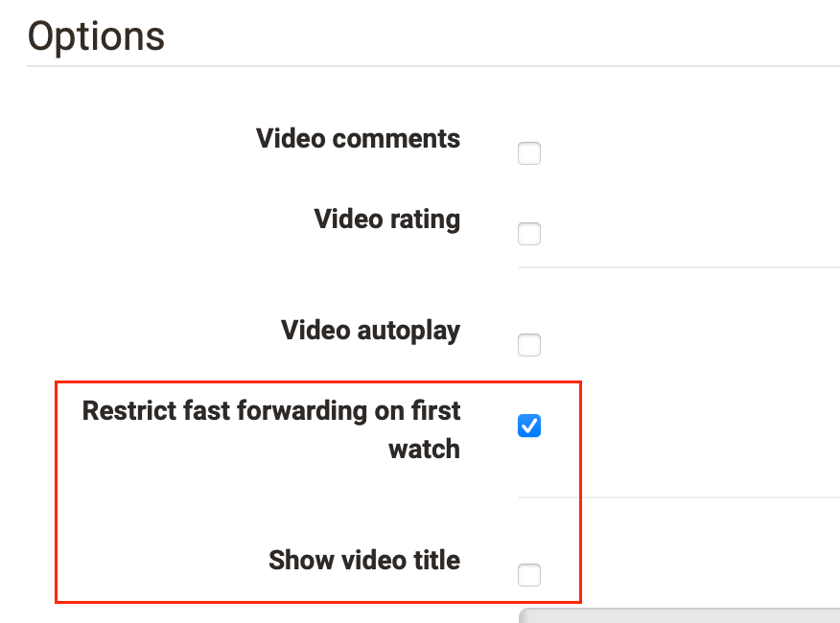Click the Video comments label text
The image size is (840, 623).
(x=358, y=139)
